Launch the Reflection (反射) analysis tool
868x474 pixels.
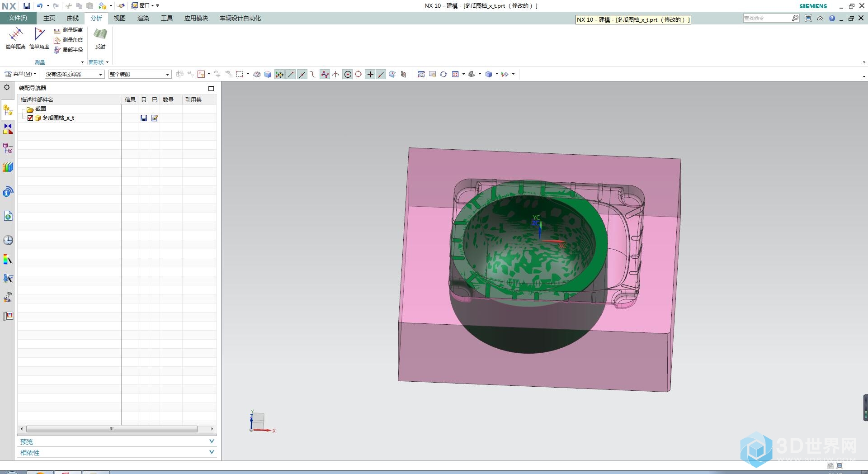coord(100,38)
